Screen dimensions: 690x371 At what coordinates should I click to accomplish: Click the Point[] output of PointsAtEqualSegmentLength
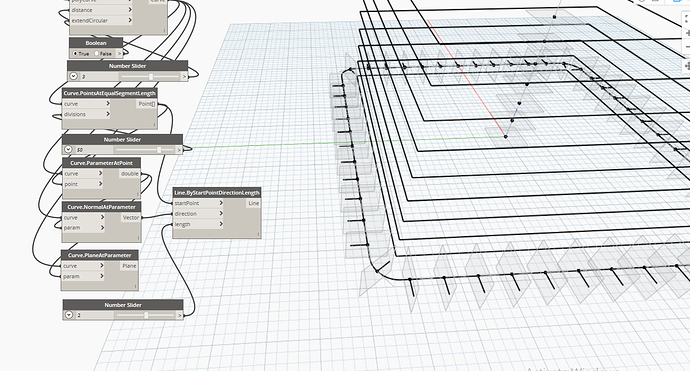click(147, 104)
